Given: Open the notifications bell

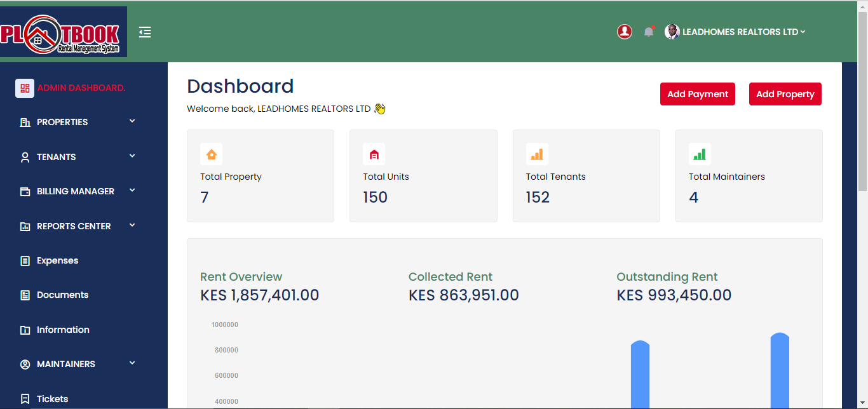Looking at the screenshot, I should point(648,32).
